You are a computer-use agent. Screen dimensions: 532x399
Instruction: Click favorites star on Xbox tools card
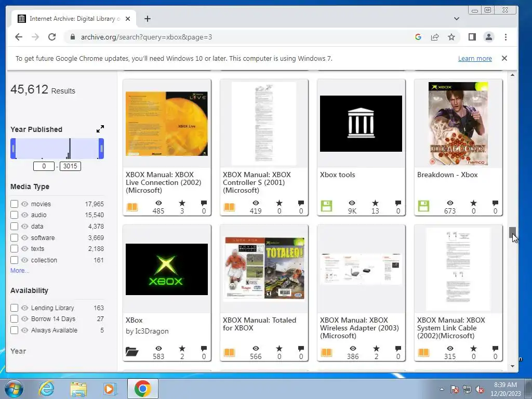coord(375,203)
